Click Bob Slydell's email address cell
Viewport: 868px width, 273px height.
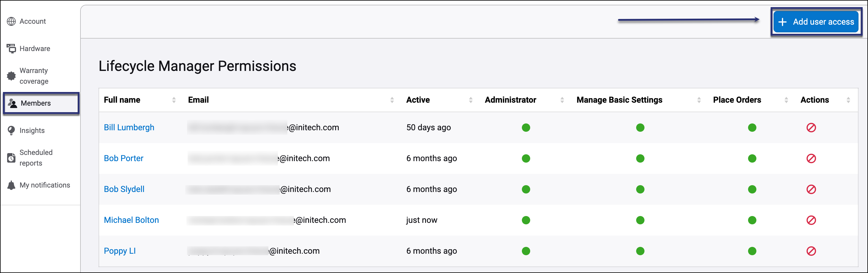[x=259, y=190]
